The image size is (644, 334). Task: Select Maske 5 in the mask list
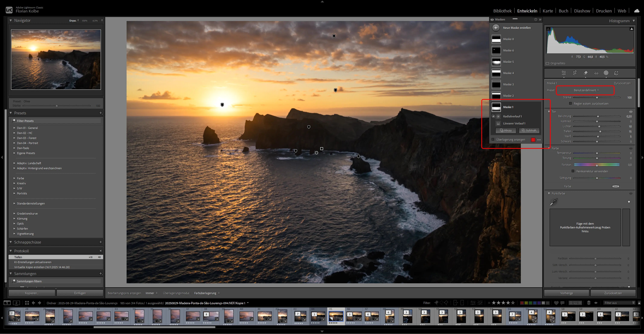point(508,62)
